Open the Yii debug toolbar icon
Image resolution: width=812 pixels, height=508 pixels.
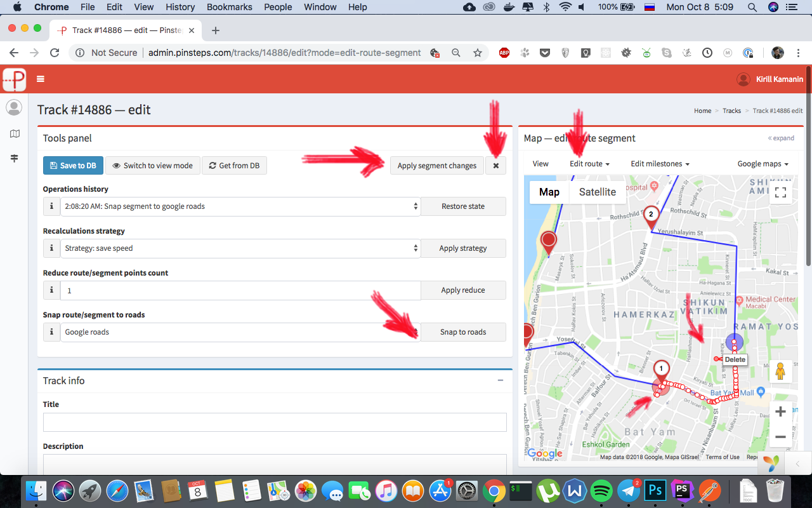[x=771, y=464]
